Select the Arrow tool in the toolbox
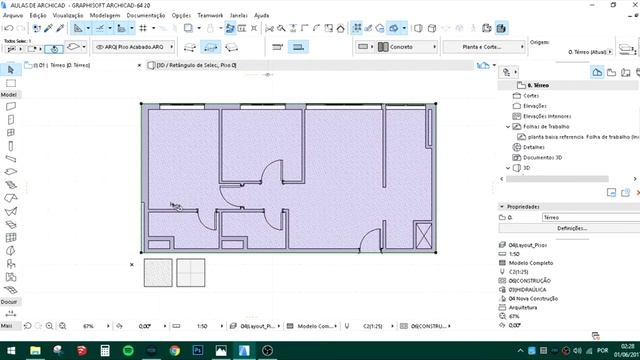Image resolution: width=640 pixels, height=360 pixels. point(11,70)
